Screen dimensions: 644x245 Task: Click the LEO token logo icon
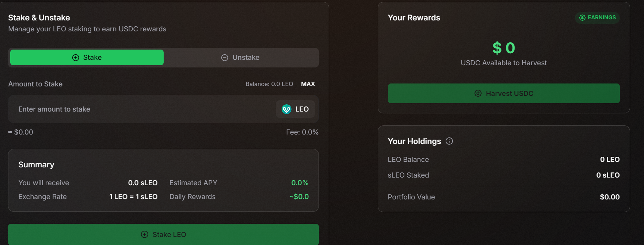click(286, 109)
